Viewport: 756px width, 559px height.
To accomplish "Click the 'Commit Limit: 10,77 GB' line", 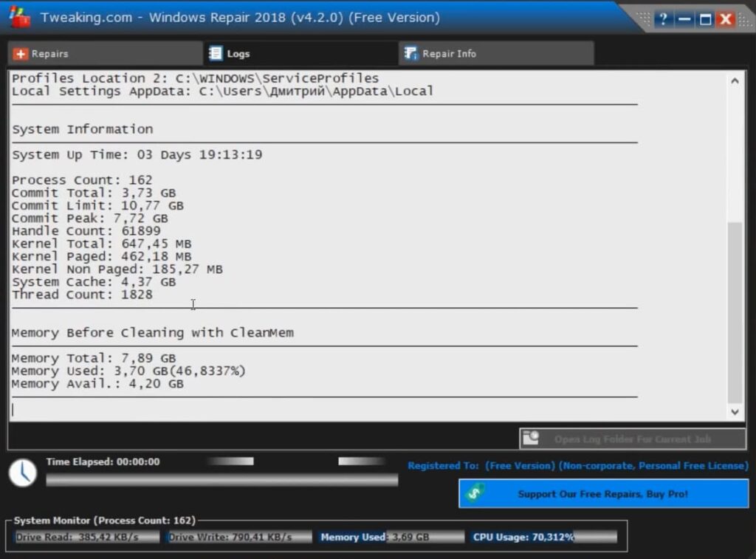I will [x=98, y=205].
